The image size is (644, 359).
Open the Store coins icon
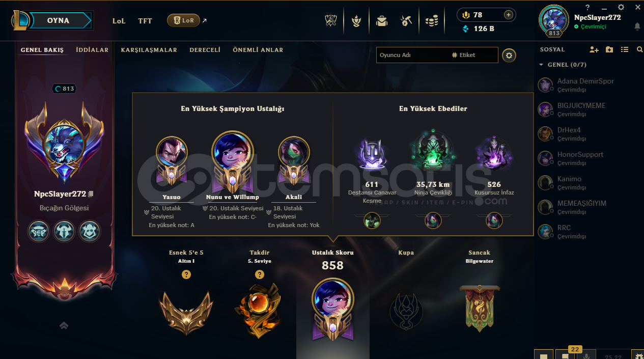pyautogui.click(x=431, y=21)
